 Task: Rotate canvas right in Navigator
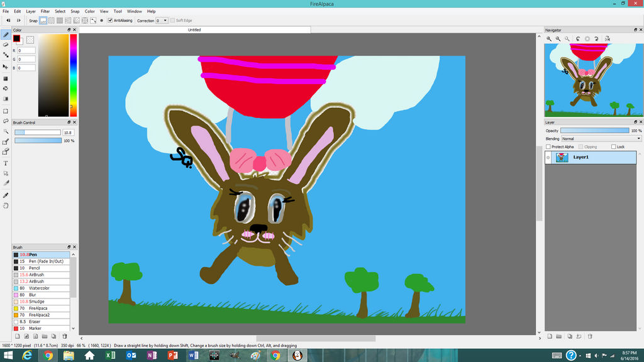tap(596, 38)
